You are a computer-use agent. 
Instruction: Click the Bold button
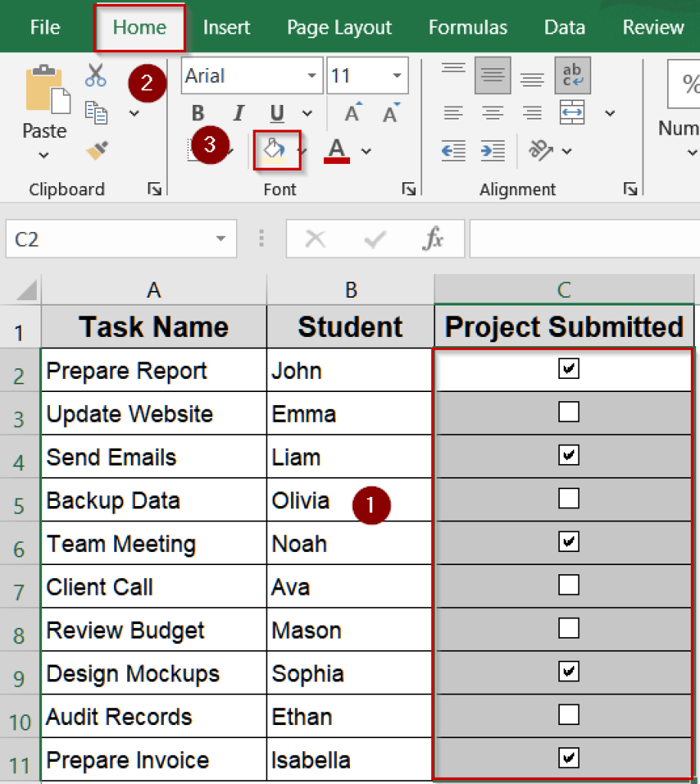(x=198, y=113)
